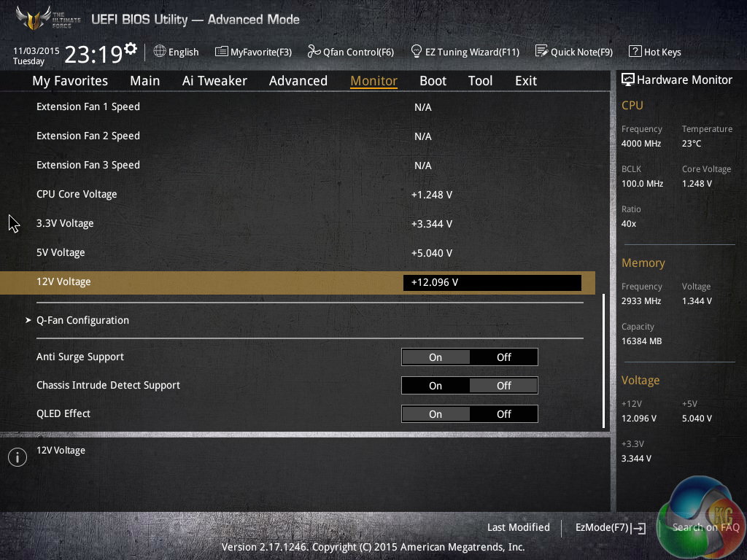This screenshot has height=560, width=747.
Task: Click the MyFavorite list icon
Action: [x=222, y=52]
